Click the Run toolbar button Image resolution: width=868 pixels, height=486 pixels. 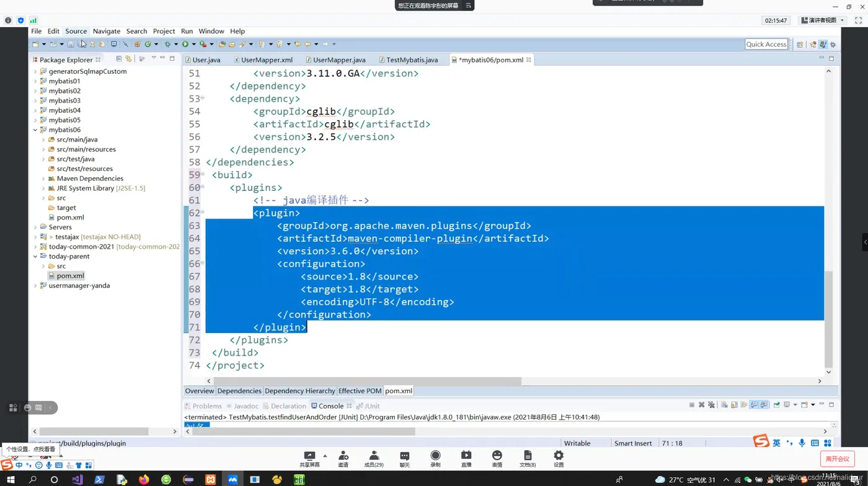(x=185, y=44)
